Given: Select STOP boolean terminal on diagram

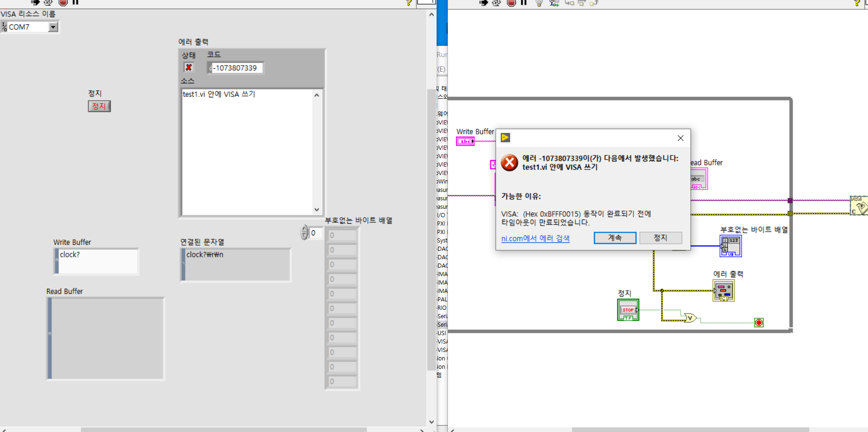Looking at the screenshot, I should pyautogui.click(x=628, y=310).
